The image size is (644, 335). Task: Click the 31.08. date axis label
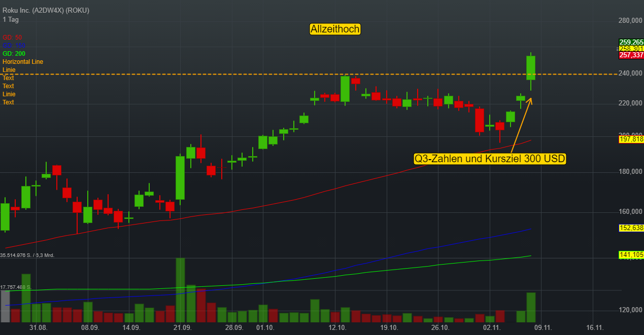click(39, 328)
